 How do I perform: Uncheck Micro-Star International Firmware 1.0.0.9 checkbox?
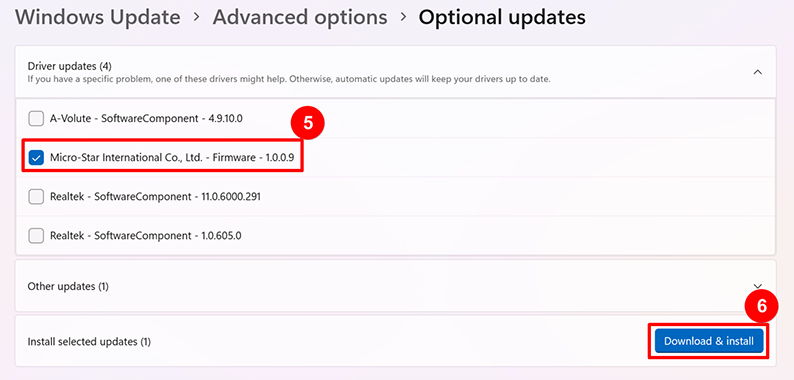(x=36, y=158)
